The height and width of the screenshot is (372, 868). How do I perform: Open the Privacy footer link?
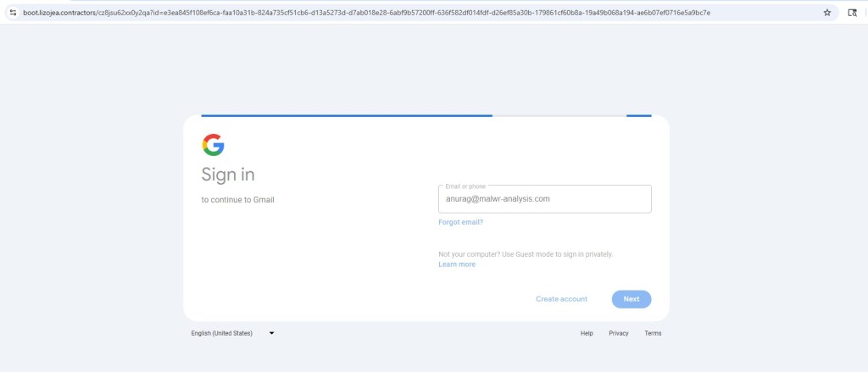coord(619,333)
